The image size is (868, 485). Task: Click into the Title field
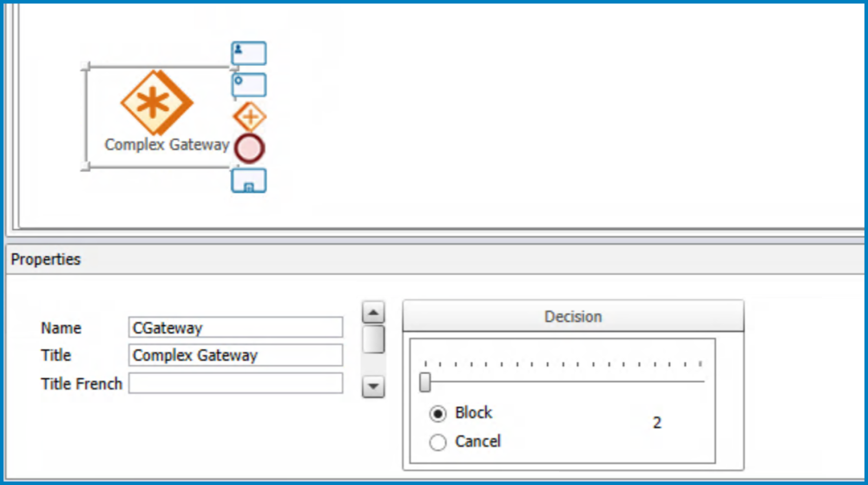[x=235, y=355]
